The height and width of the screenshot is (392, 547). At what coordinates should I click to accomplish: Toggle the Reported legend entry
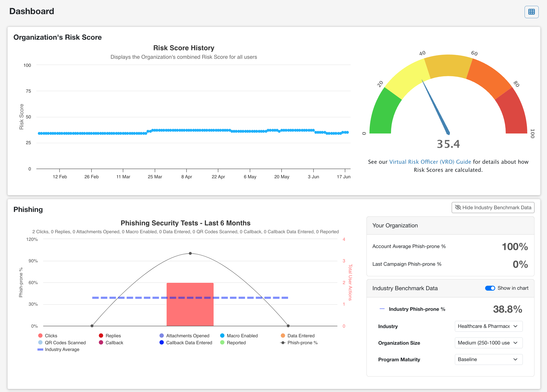point(233,343)
